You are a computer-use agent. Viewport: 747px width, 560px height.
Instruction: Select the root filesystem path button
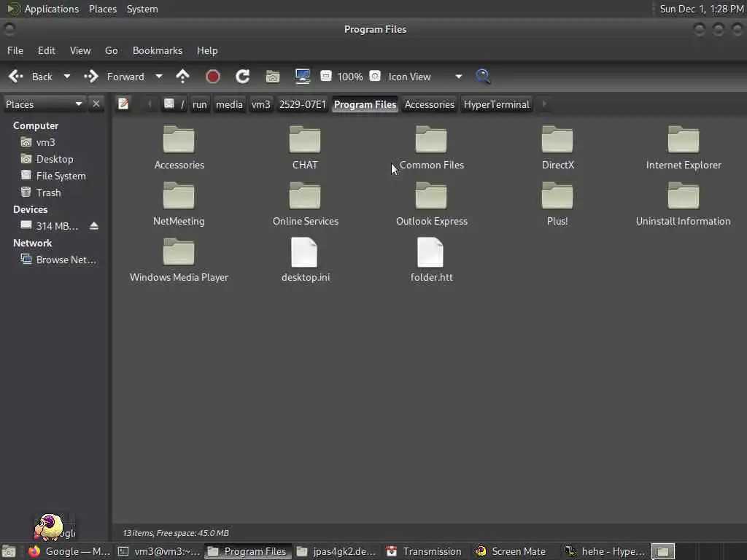tap(174, 104)
